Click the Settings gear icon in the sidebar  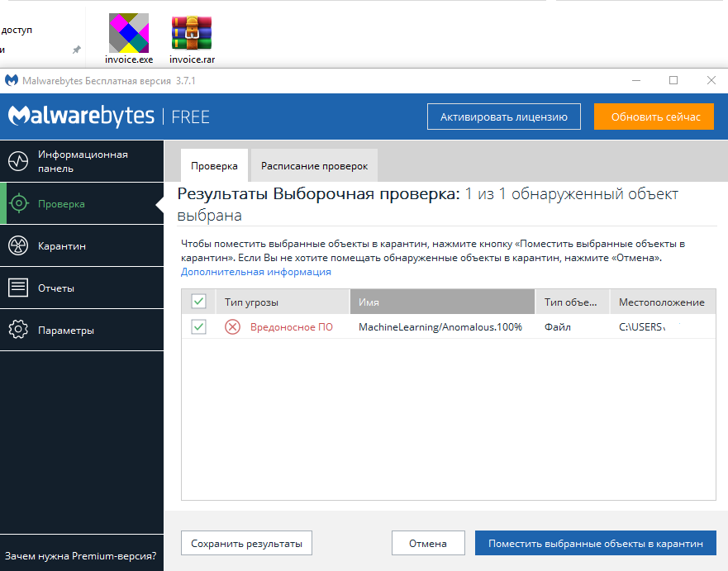pos(18,330)
